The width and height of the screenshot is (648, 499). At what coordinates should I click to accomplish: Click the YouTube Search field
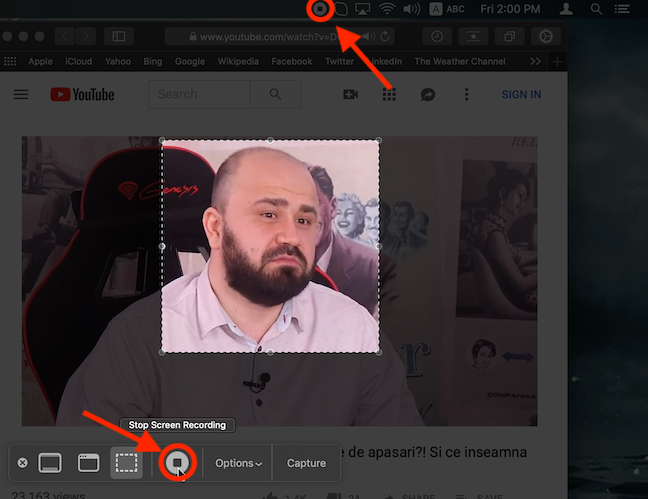click(199, 94)
